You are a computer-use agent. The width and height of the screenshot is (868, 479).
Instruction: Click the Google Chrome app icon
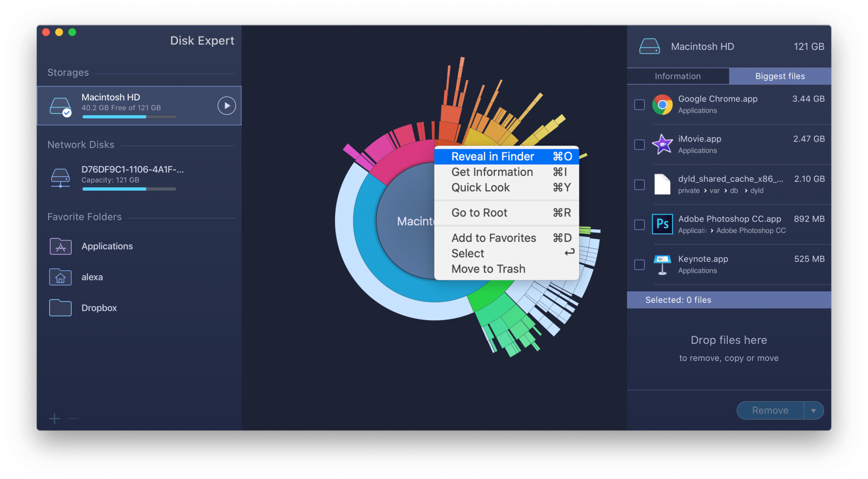point(662,105)
